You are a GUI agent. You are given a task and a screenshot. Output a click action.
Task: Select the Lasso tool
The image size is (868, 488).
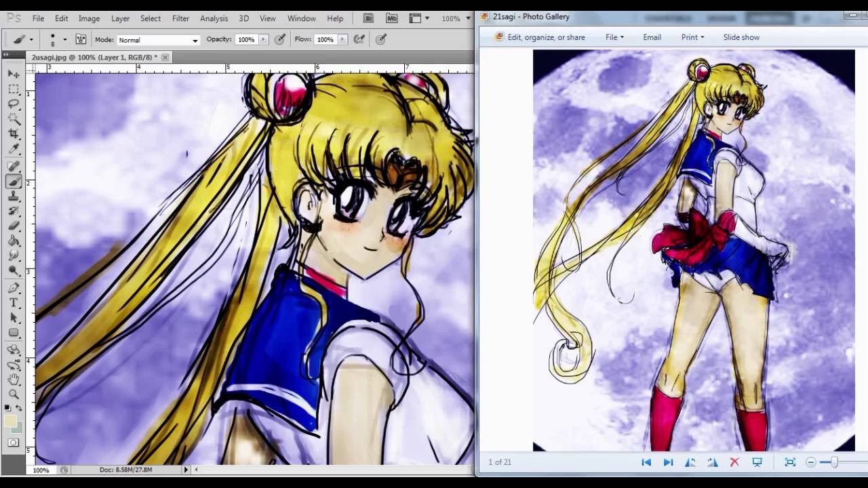pos(14,104)
